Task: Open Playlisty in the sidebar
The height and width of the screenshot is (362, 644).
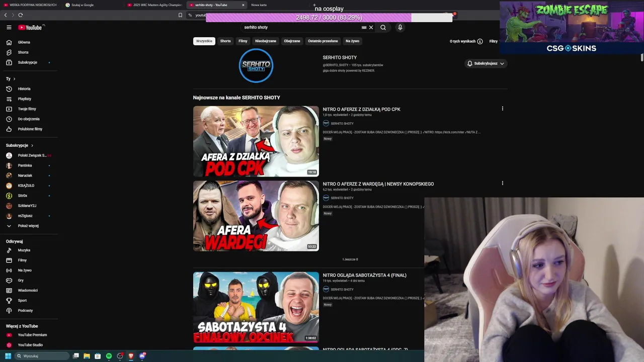Action: click(x=24, y=99)
